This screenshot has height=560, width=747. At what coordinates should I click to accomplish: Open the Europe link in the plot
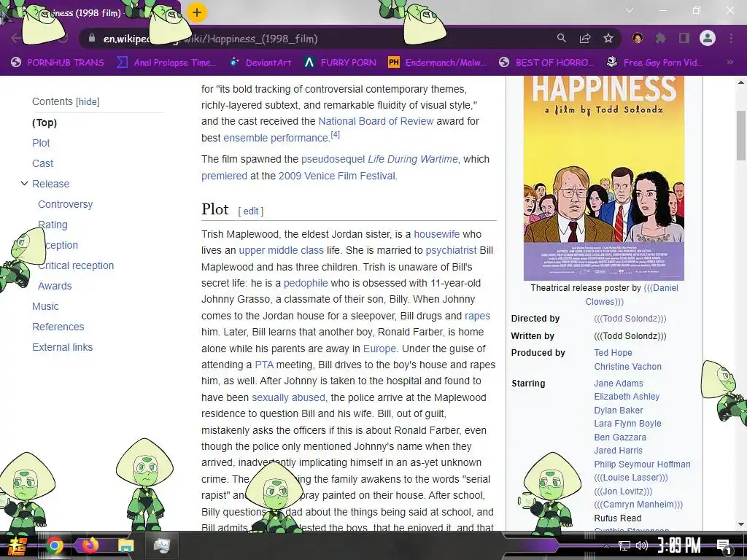pos(379,349)
